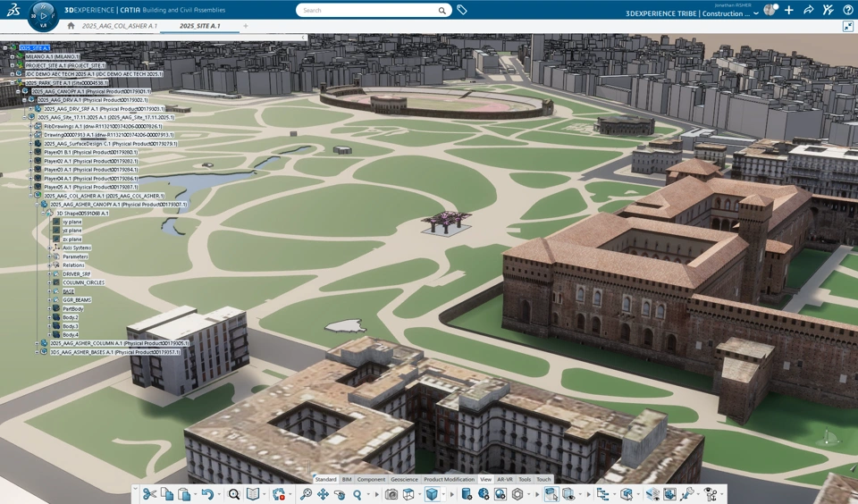858x504 pixels.
Task: Open the 2025_AAG_COL_ASHER A.1 tab
Action: click(x=119, y=26)
